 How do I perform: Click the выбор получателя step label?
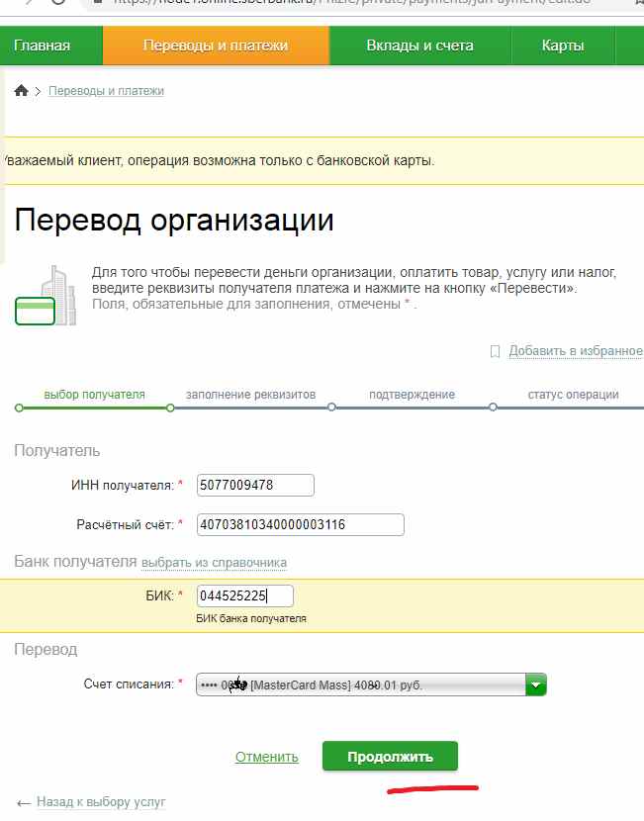pos(94,395)
